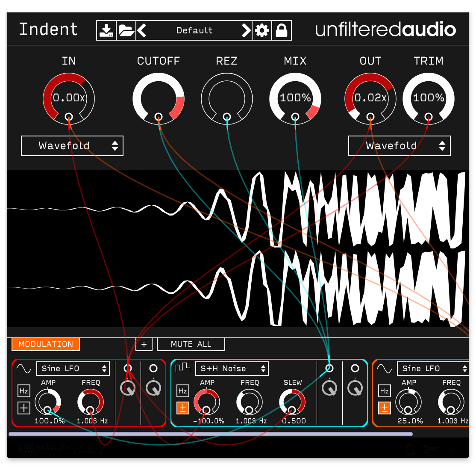Open first Sine LFO type dropdown
Viewport: 476px width, 467px height.
point(73,369)
